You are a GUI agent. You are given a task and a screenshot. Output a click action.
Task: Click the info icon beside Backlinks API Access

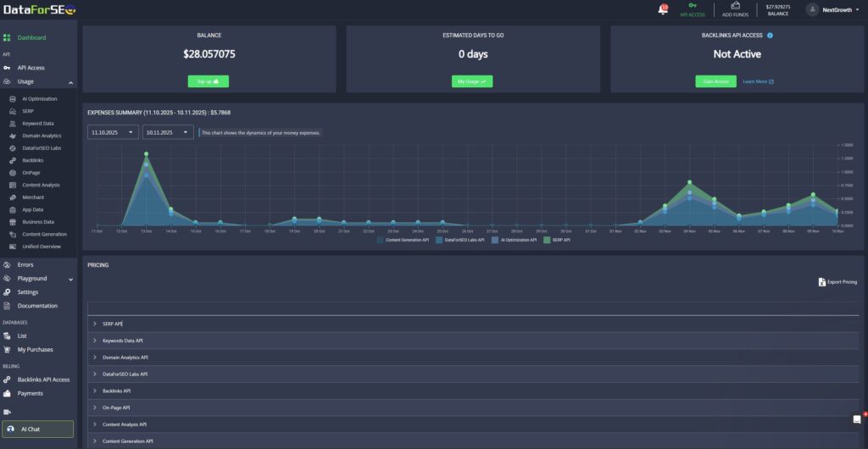point(770,36)
